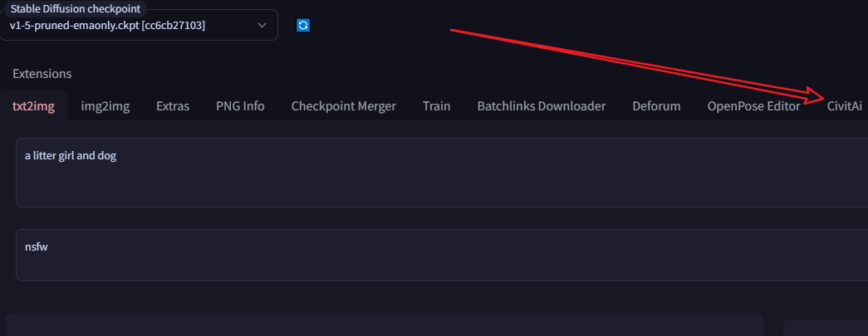The image size is (868, 336).
Task: Focus the prompt box containing 'a litter girl and dog'
Action: tap(442, 173)
